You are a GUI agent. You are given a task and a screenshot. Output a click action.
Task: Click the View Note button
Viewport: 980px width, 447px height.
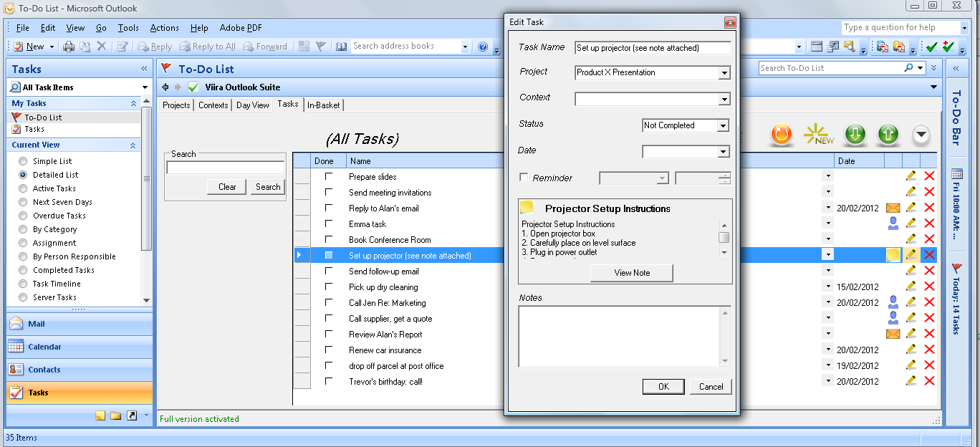click(632, 273)
